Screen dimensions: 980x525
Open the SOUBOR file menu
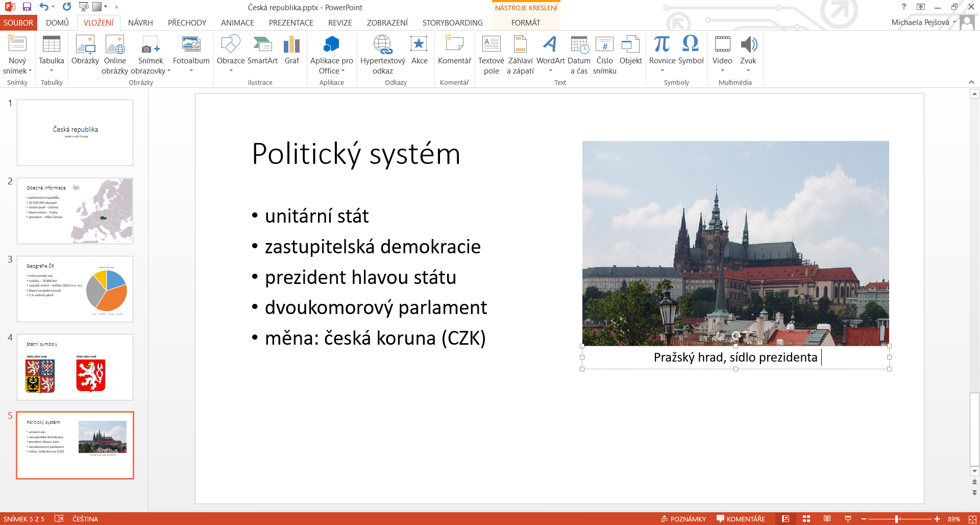[18, 23]
